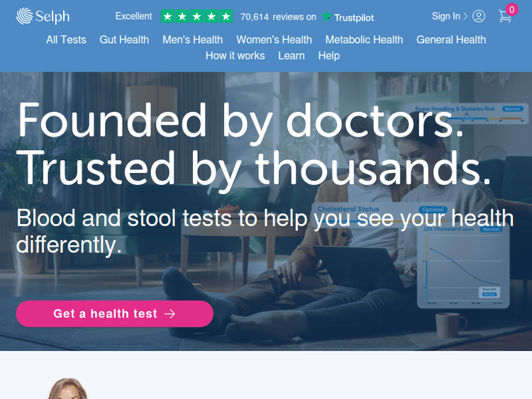Open the Gut Health menu
The height and width of the screenshot is (399, 532).
point(124,40)
